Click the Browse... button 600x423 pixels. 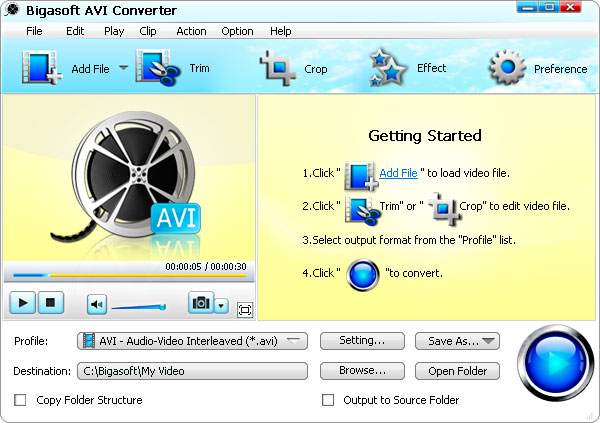tap(362, 371)
